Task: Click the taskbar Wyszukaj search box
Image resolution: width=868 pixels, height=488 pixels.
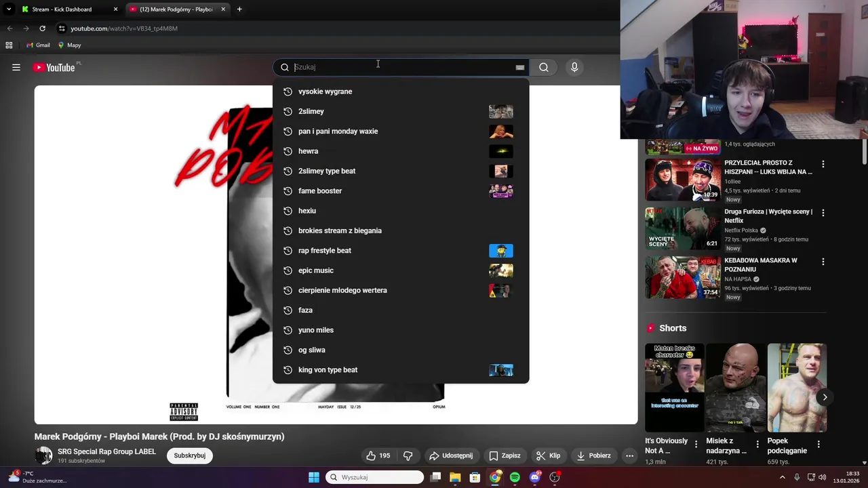Action: pyautogui.click(x=374, y=477)
